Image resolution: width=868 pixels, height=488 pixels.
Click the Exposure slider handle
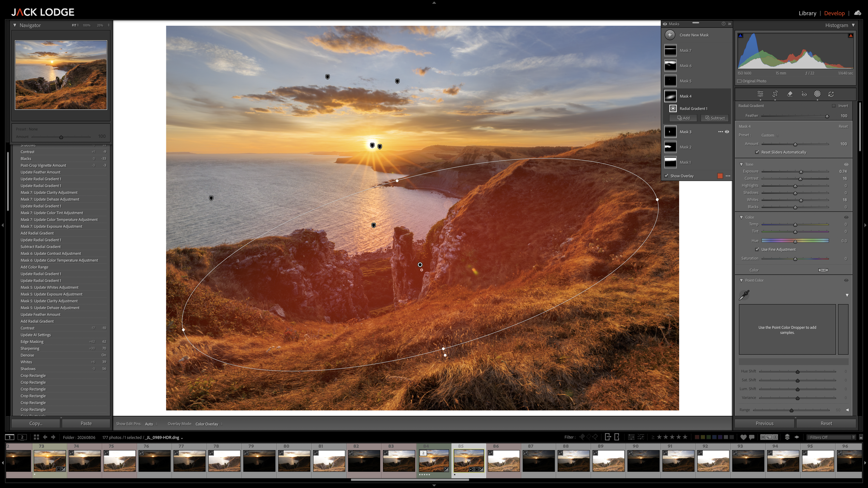pyautogui.click(x=801, y=172)
